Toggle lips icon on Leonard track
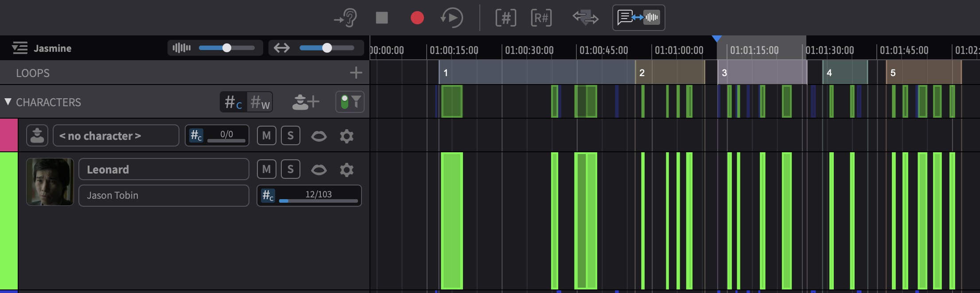The height and width of the screenshot is (293, 980). (319, 170)
